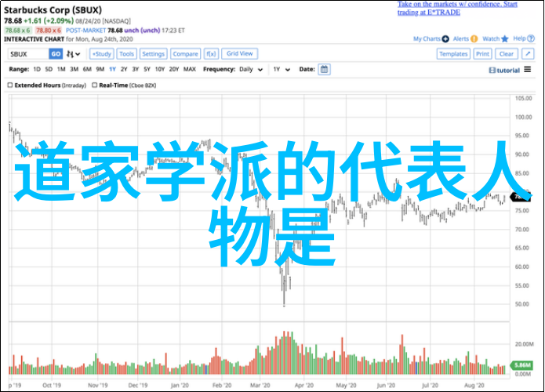Open the My Charts link

[427, 38]
